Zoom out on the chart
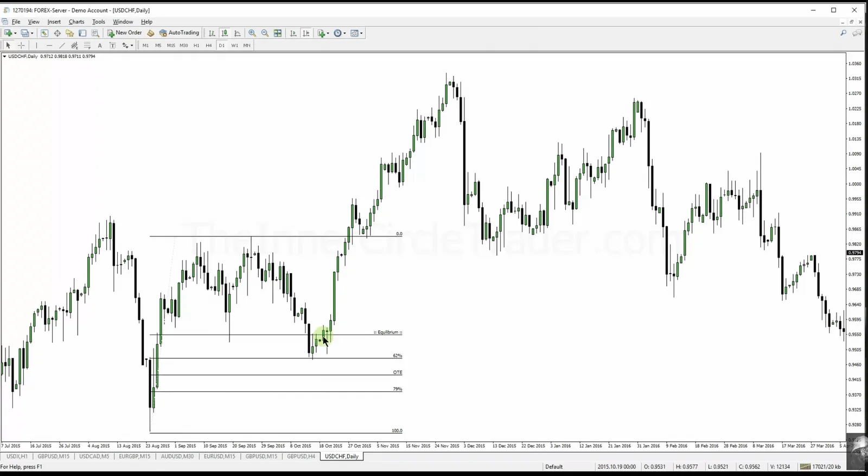Viewport: 868px width, 476px height. pyautogui.click(x=265, y=33)
